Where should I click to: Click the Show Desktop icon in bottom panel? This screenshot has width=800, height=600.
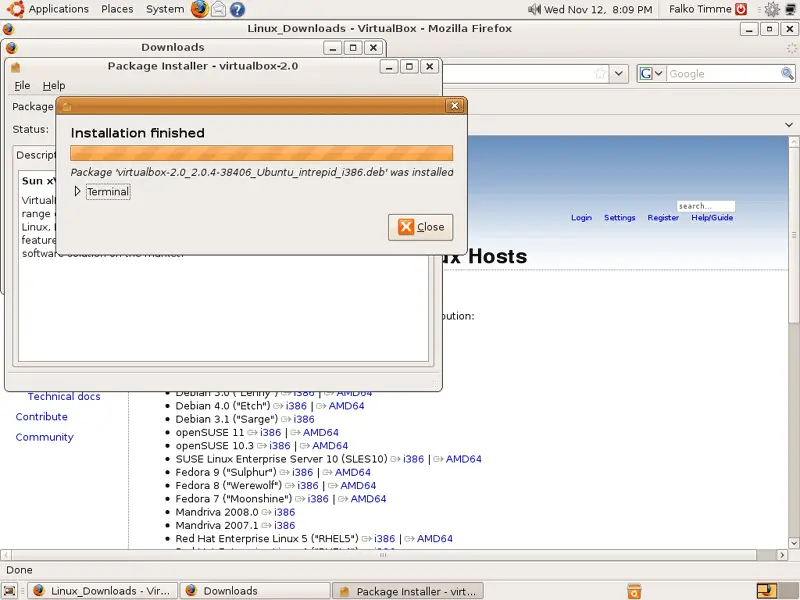click(x=10, y=591)
